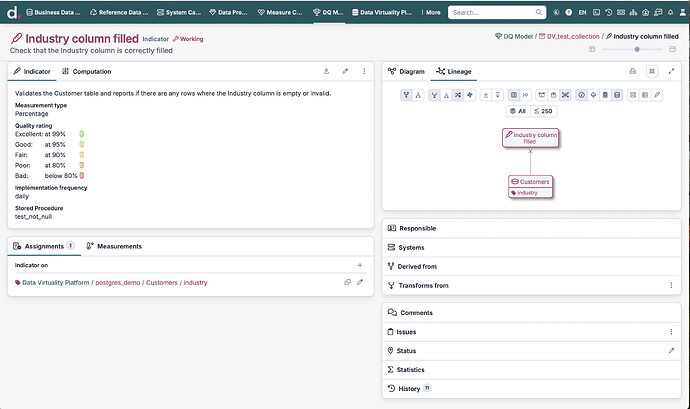Click the Customers table node in lineage
The image size is (690, 409).
(530, 181)
